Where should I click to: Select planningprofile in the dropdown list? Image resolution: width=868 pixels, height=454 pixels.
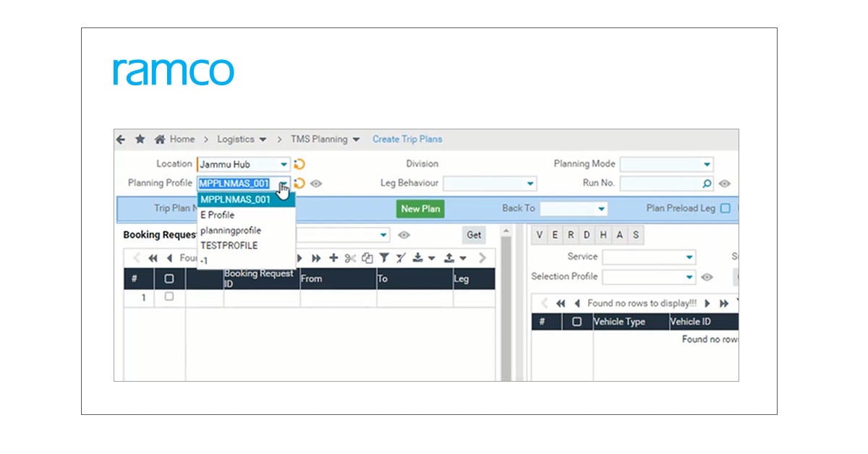pos(246,230)
